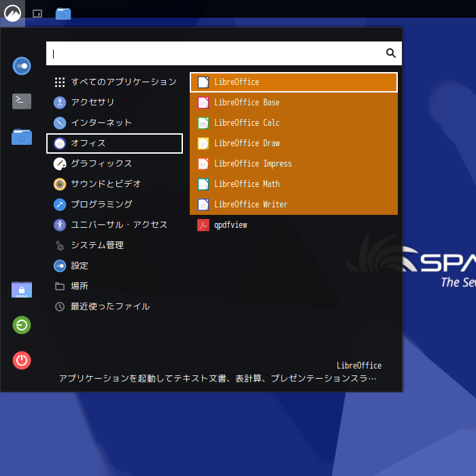Viewport: 476px width, 476px height.
Task: Open the ユニバーサル・アクセス category
Action: click(114, 225)
